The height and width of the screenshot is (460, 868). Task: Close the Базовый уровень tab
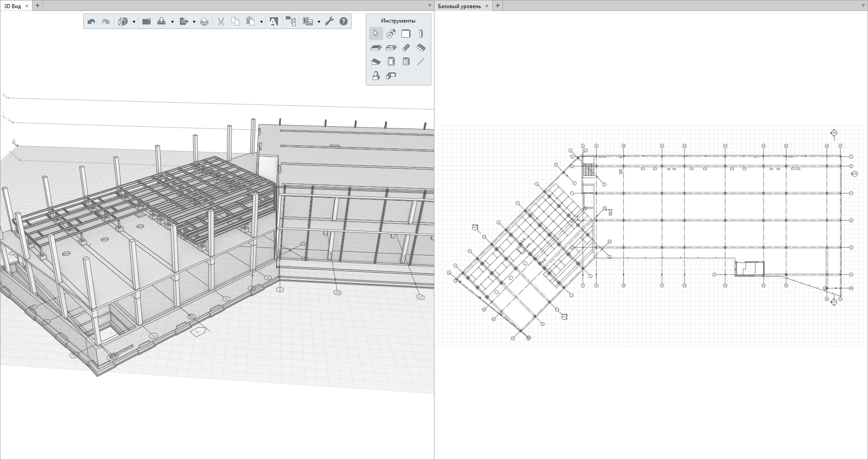(487, 6)
